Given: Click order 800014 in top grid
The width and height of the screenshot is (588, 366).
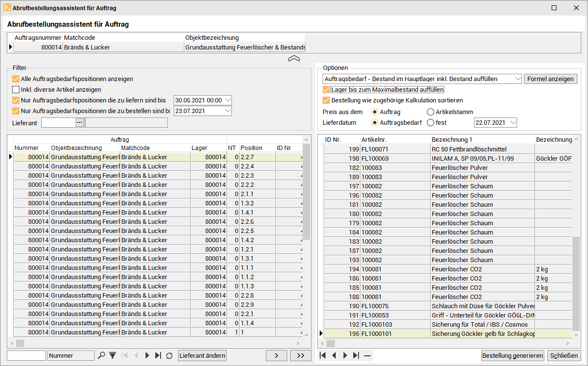Looking at the screenshot, I should [159, 47].
